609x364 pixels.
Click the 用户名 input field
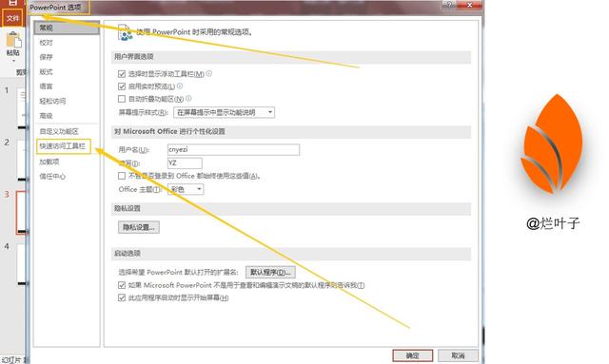click(x=233, y=149)
